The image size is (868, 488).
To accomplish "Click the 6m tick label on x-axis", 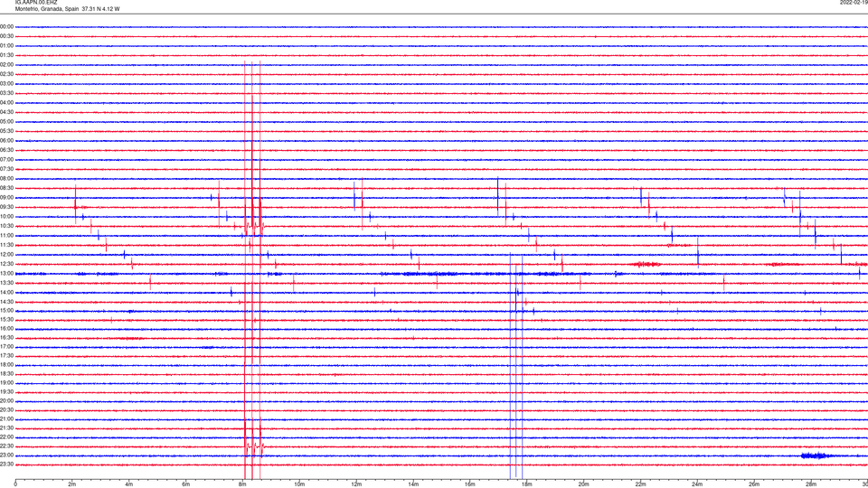I will click(x=185, y=484).
